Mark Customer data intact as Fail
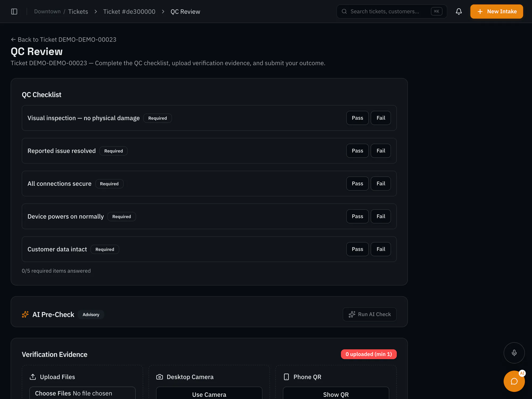 pyautogui.click(x=381, y=249)
